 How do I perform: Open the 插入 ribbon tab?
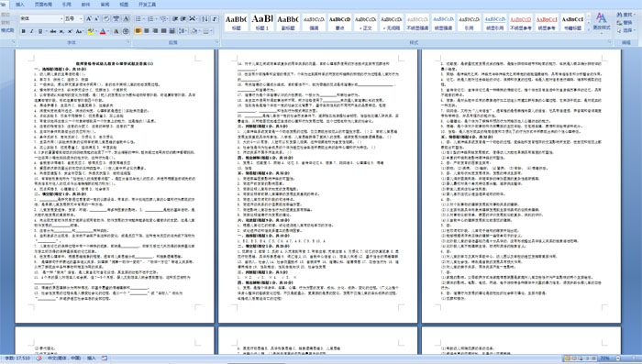point(19,5)
